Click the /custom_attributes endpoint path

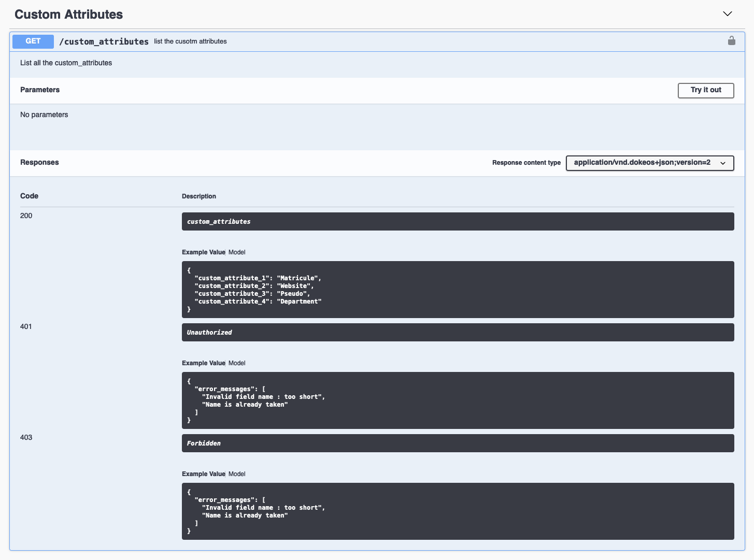tap(104, 41)
